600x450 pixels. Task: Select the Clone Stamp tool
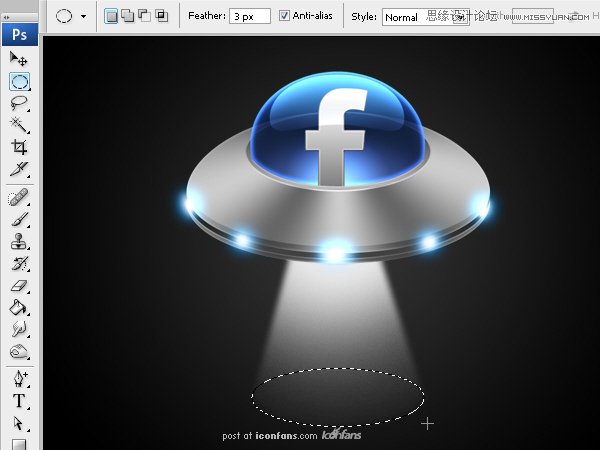(19, 241)
